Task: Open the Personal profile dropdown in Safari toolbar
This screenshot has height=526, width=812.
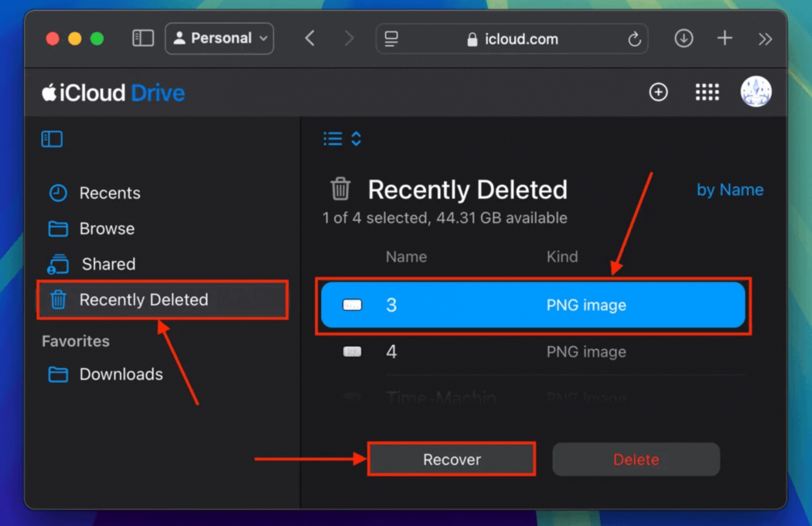Action: pyautogui.click(x=219, y=38)
